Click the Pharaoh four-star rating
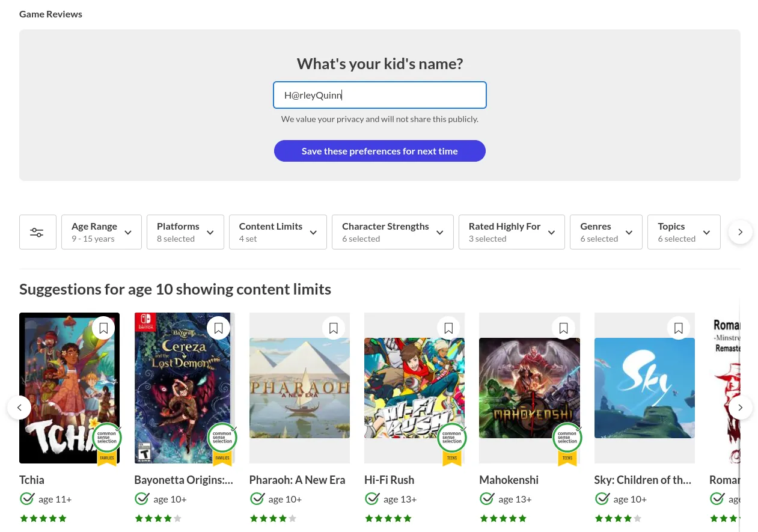This screenshot has width=758, height=532. [x=273, y=518]
